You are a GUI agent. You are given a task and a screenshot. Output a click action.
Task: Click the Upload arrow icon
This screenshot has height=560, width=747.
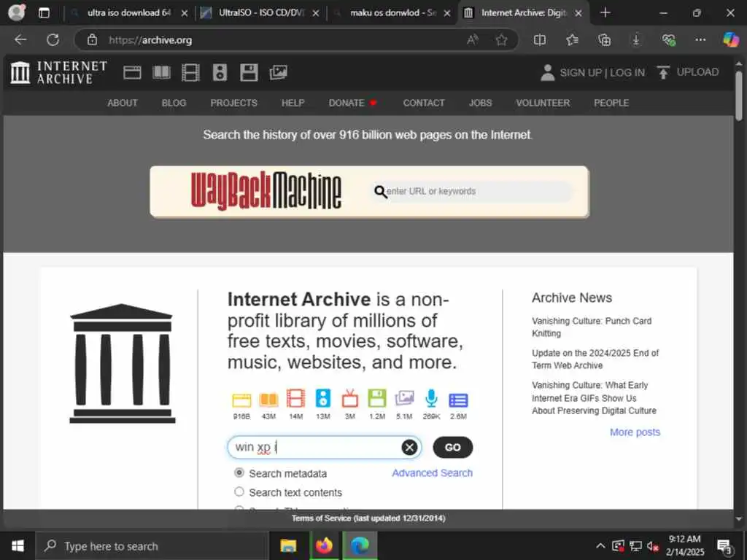tap(662, 72)
